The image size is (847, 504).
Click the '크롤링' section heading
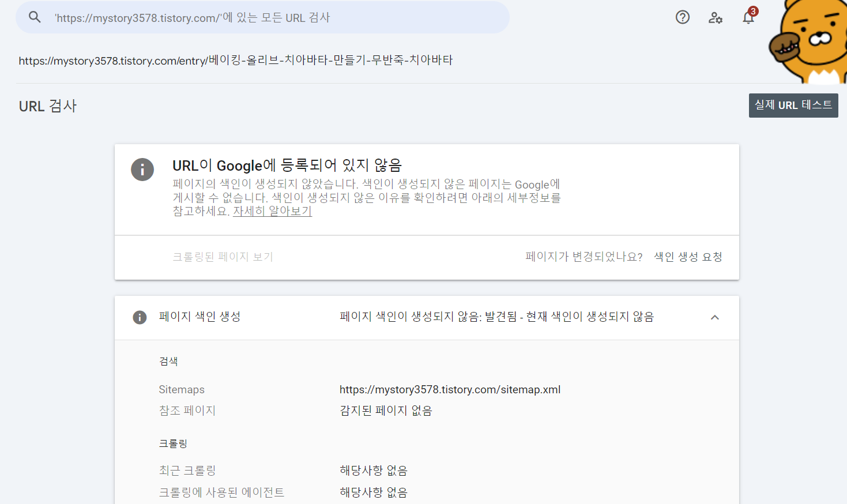coord(173,444)
